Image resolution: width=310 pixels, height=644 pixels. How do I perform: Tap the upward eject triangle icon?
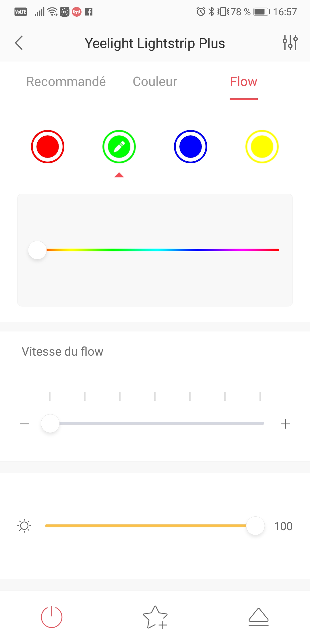pyautogui.click(x=258, y=617)
